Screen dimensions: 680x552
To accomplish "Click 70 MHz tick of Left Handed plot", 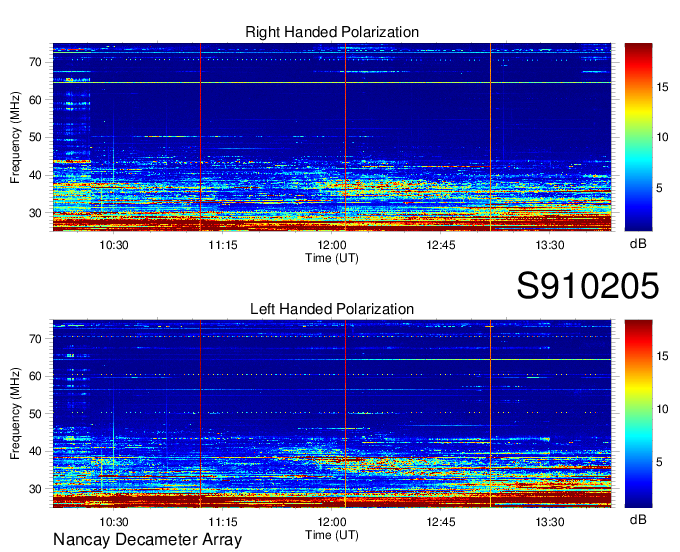I will (36, 339).
